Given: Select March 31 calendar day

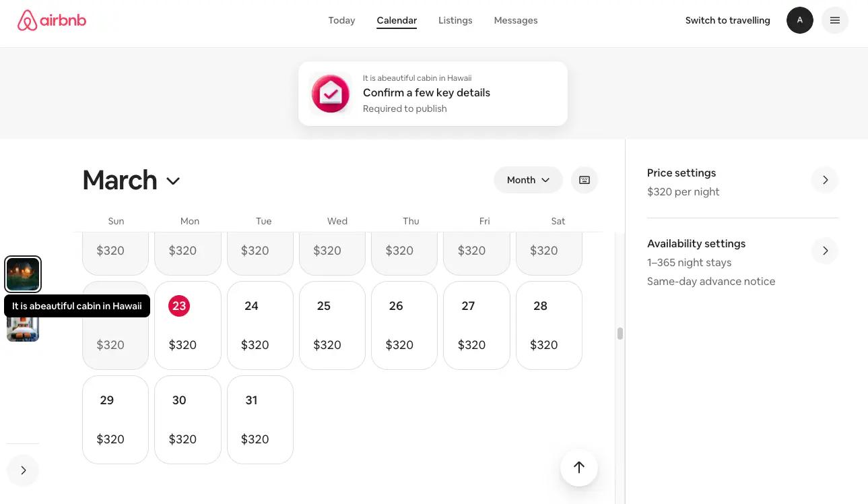Looking at the screenshot, I should pyautogui.click(x=260, y=420).
